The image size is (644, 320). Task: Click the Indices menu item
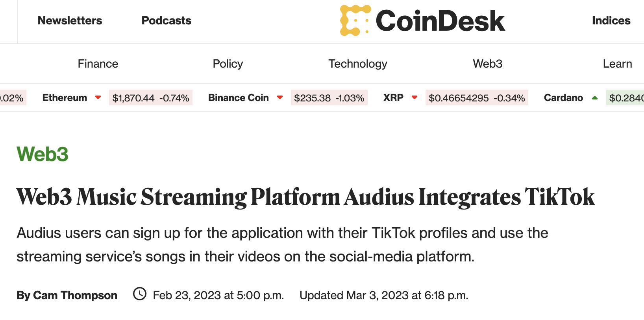[x=611, y=20]
